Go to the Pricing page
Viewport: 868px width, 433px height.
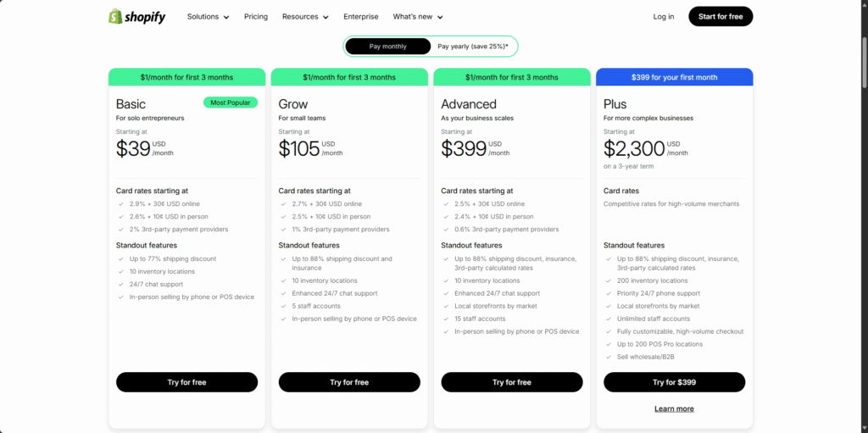pos(256,16)
